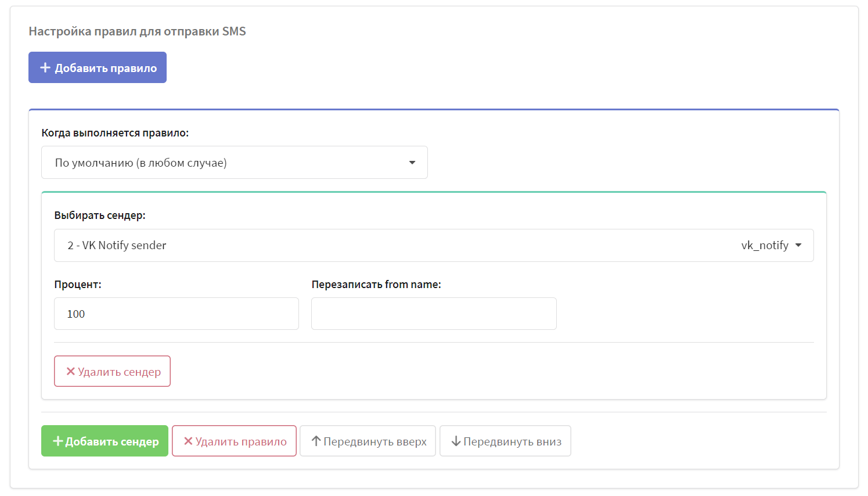Move rule up with 'Передвинуть вверх'

point(368,441)
